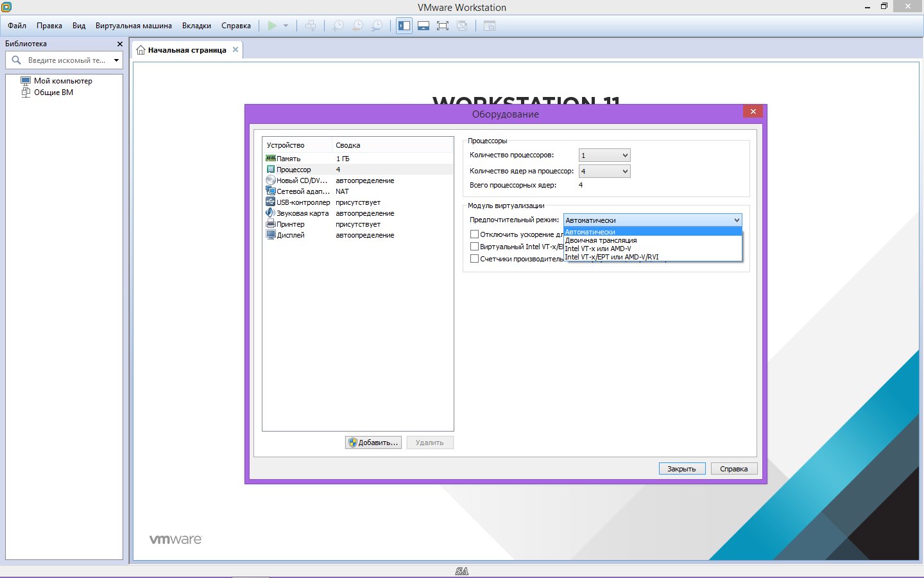
Task: Open Количество процессоров dropdown
Action: click(604, 155)
